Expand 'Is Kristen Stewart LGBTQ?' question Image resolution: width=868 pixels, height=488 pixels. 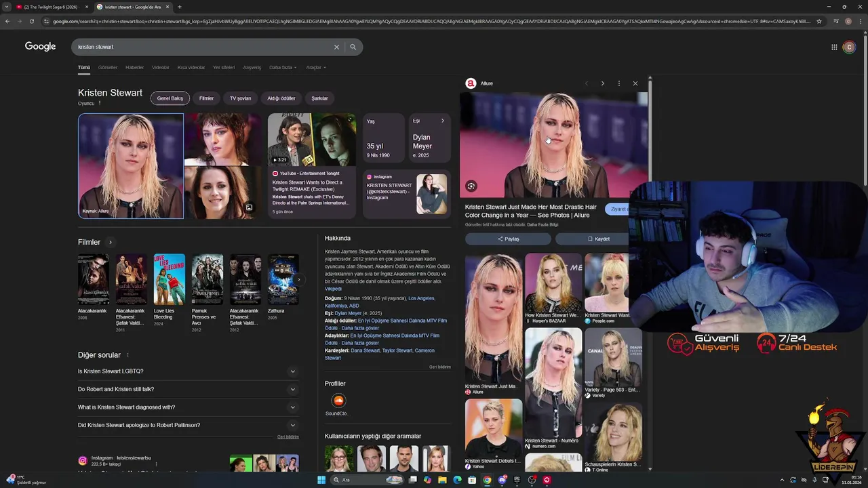point(188,371)
